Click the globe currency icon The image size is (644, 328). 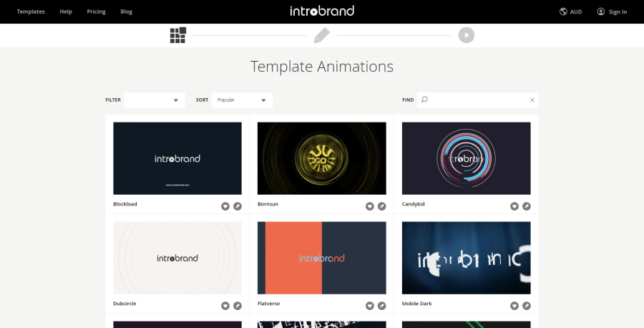click(x=564, y=11)
